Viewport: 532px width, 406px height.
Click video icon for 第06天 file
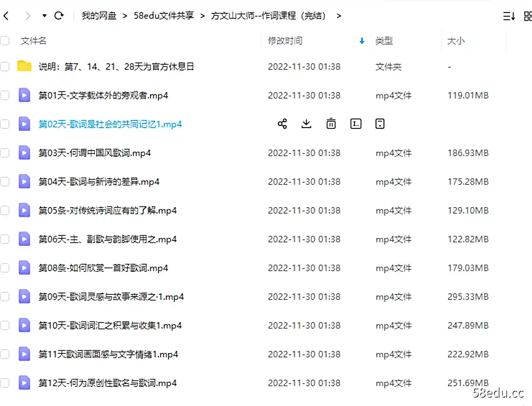click(24, 239)
